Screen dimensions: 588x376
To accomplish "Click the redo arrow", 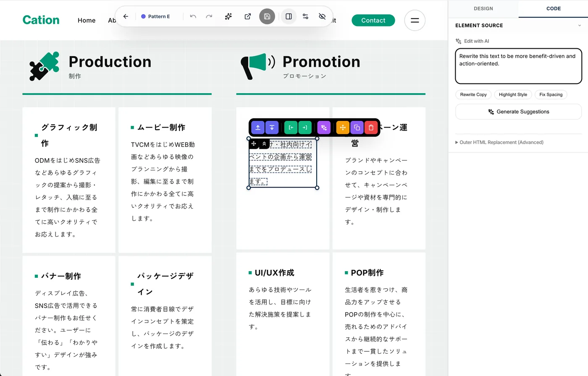I will (x=209, y=16).
